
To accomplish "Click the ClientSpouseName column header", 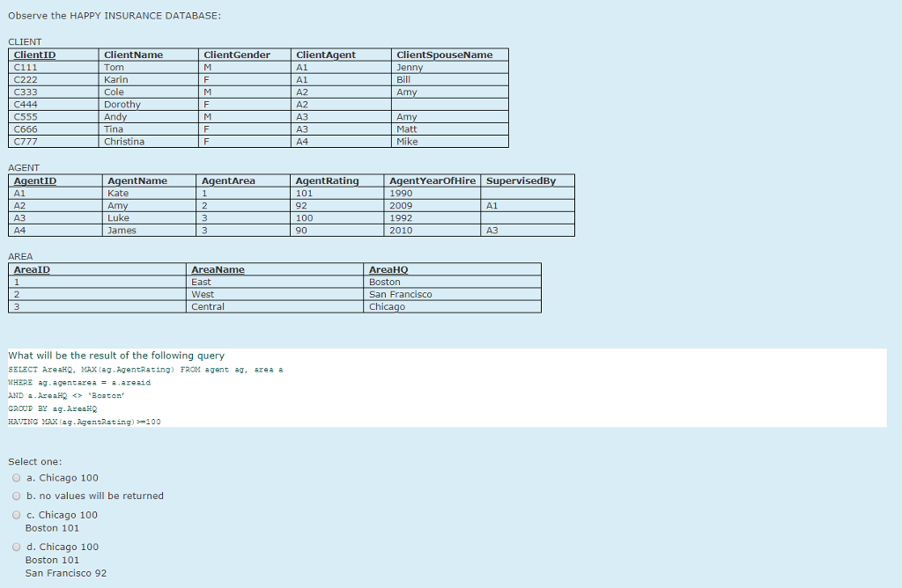I will pyautogui.click(x=445, y=55).
